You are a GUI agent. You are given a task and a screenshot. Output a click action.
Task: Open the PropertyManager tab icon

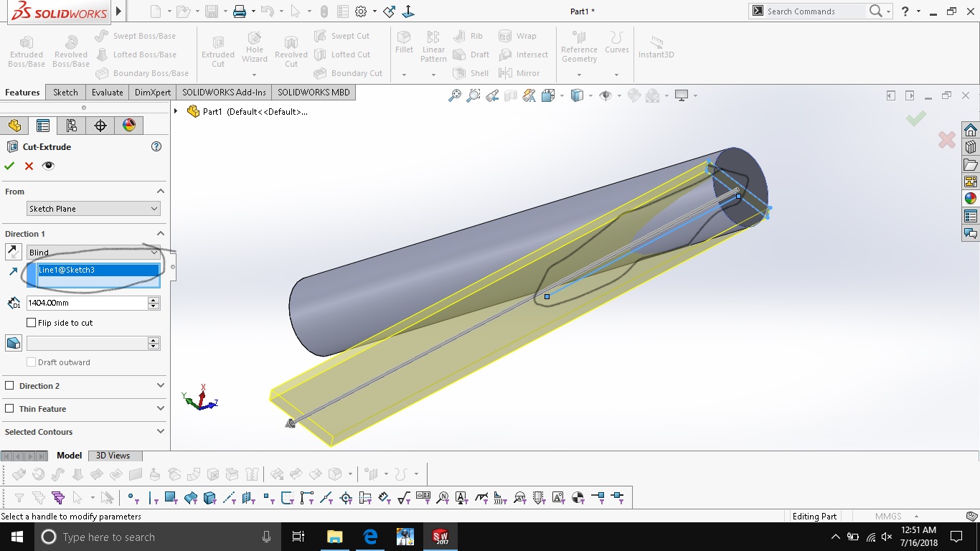(43, 126)
